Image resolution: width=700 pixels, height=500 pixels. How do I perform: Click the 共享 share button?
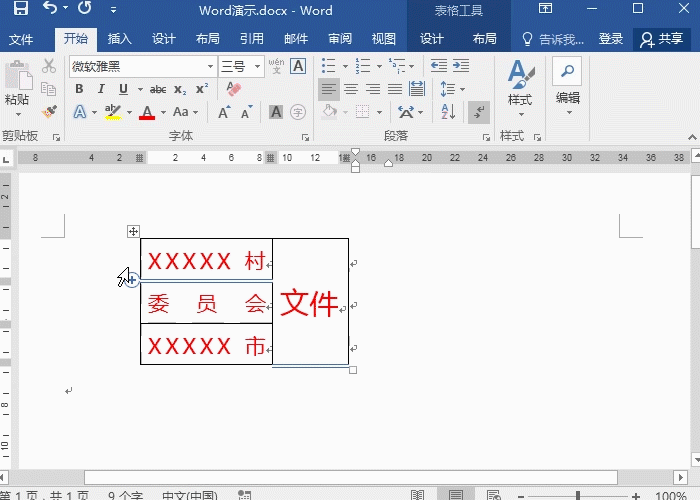tap(662, 39)
